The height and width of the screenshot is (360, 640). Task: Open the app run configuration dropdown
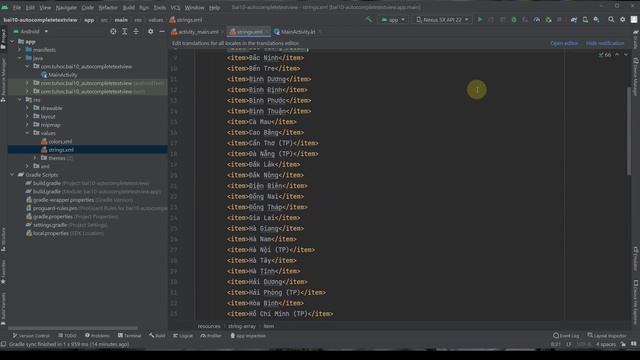coord(393,20)
